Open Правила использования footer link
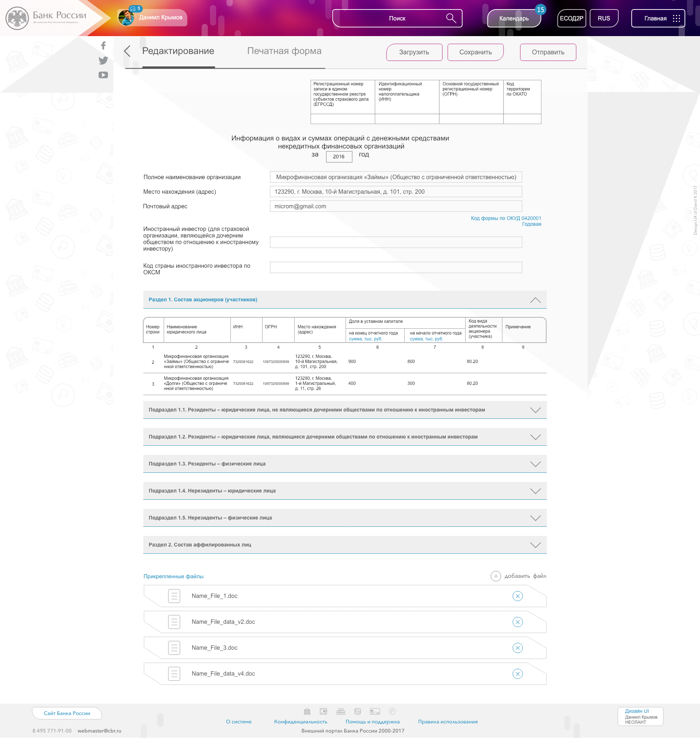The image size is (700, 738). tap(448, 722)
